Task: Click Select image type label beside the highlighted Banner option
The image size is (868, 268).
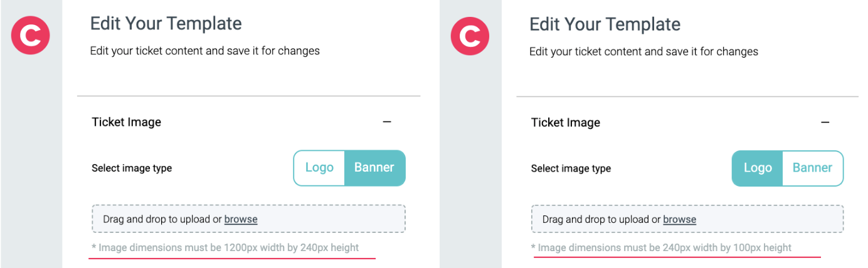Action: pos(132,168)
